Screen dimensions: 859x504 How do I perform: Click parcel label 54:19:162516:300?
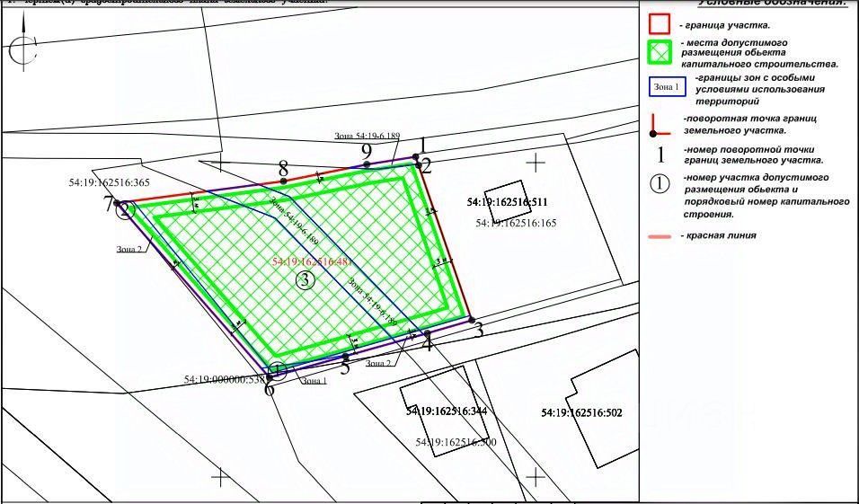(x=456, y=442)
